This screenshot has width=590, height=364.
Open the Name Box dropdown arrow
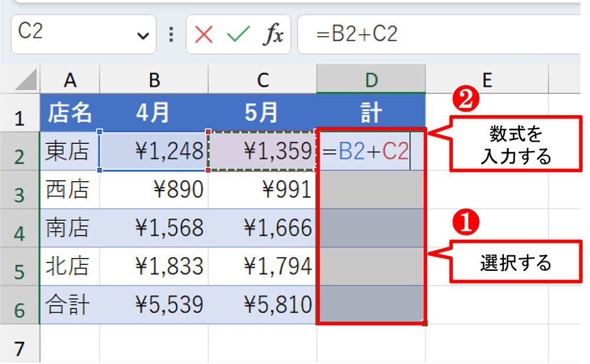(x=143, y=36)
